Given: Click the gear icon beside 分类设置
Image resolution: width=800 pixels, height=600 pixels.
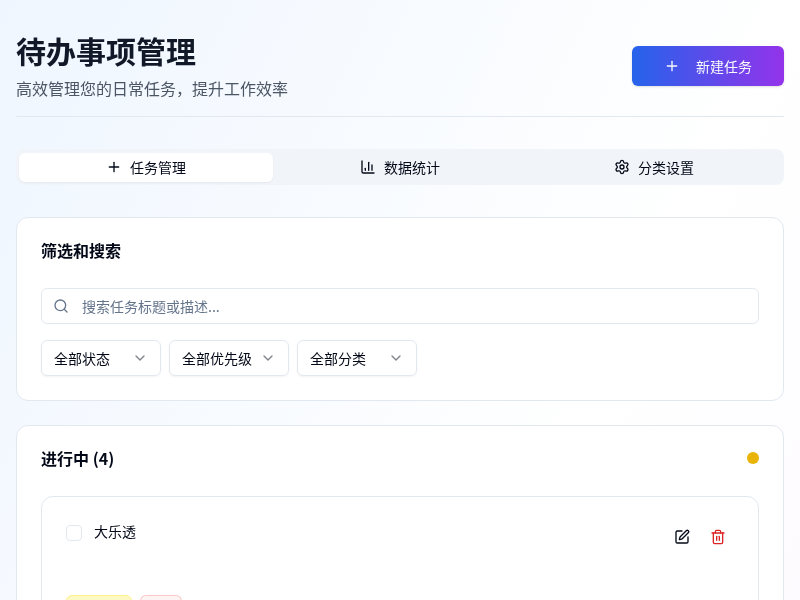Looking at the screenshot, I should coord(622,168).
